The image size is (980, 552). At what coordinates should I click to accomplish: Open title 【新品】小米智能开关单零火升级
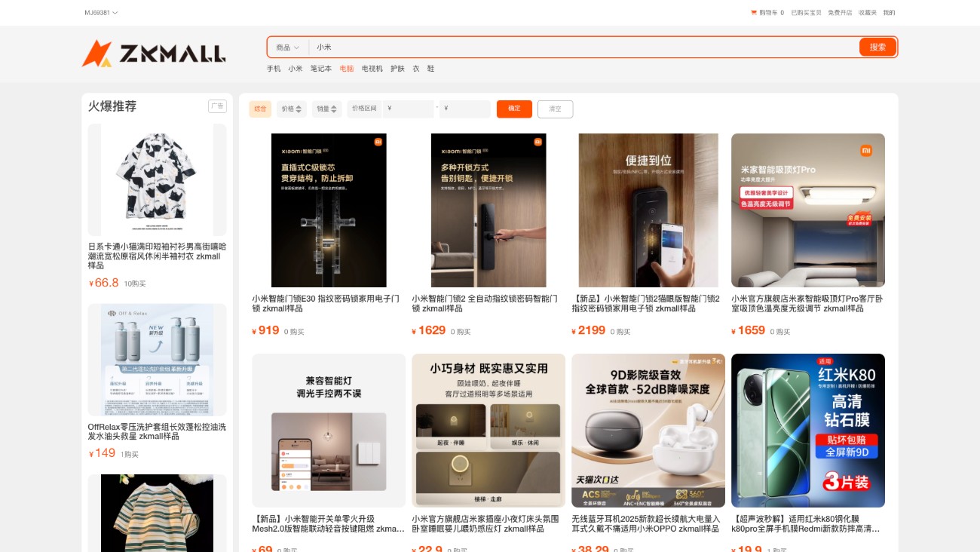(x=329, y=523)
